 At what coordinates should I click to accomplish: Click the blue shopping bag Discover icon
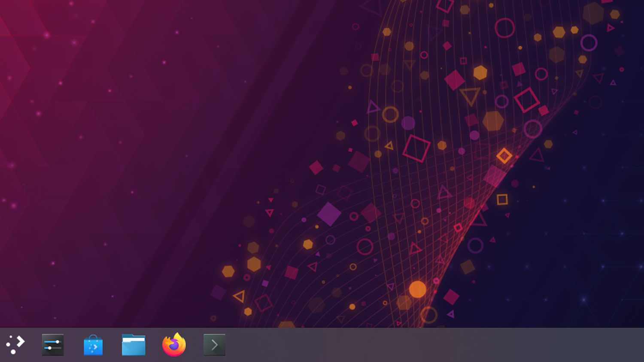point(93,344)
